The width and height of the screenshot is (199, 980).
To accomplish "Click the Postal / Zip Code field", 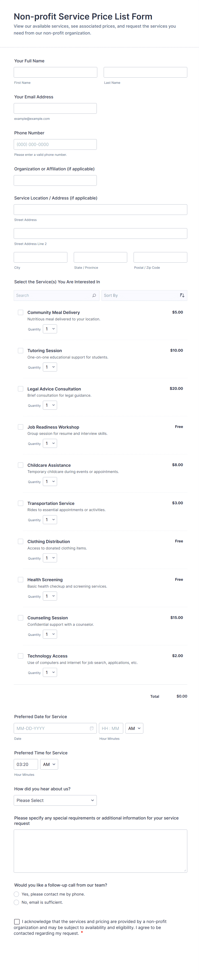I will pos(160,257).
